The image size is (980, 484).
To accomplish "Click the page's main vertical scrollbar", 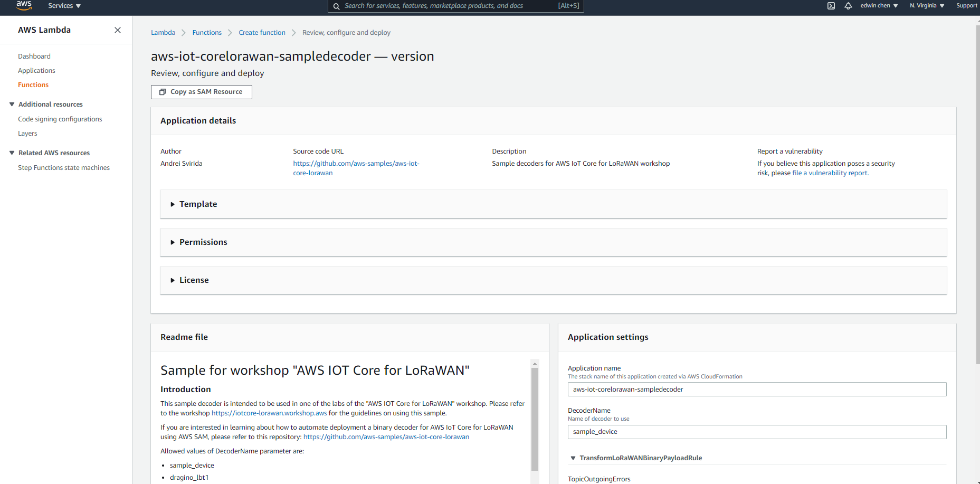I will [977, 194].
